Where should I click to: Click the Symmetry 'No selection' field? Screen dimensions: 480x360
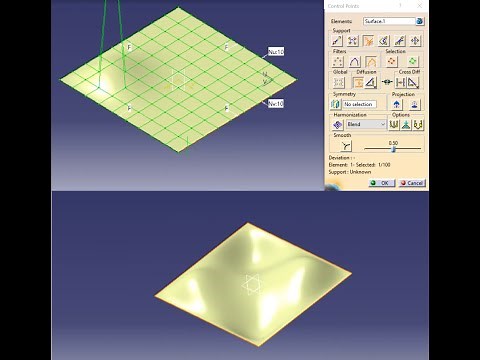tap(359, 104)
